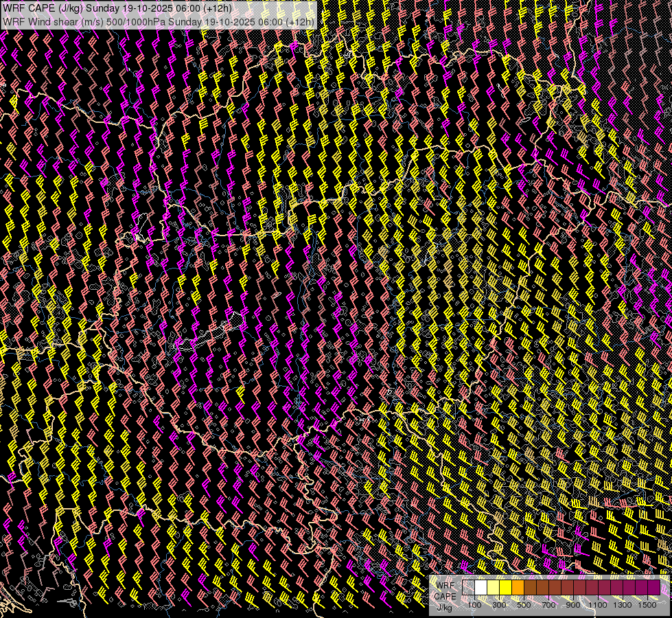
Task: Click the legend value 100
Action: point(474,605)
